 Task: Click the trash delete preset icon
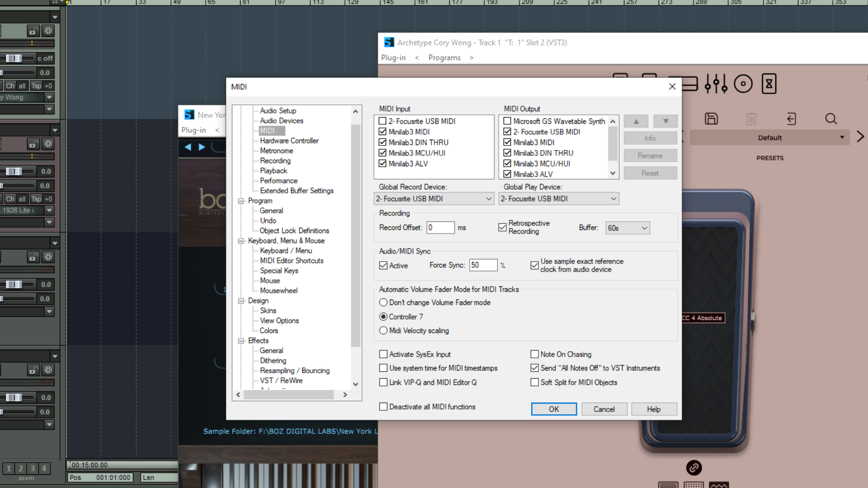(751, 119)
